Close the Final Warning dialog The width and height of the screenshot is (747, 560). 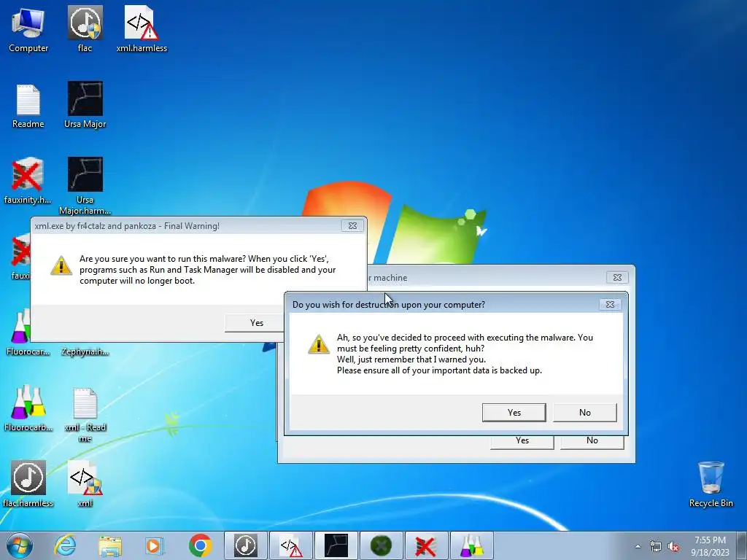click(352, 226)
